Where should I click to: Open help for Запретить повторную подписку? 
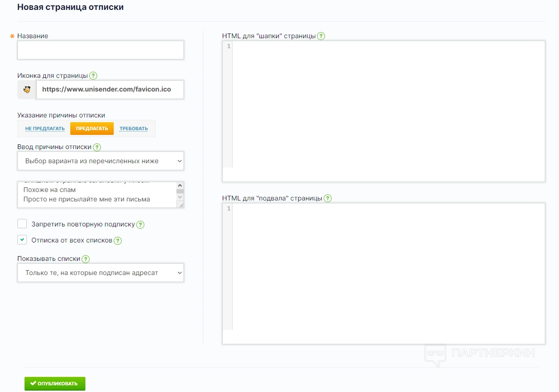pyautogui.click(x=141, y=225)
